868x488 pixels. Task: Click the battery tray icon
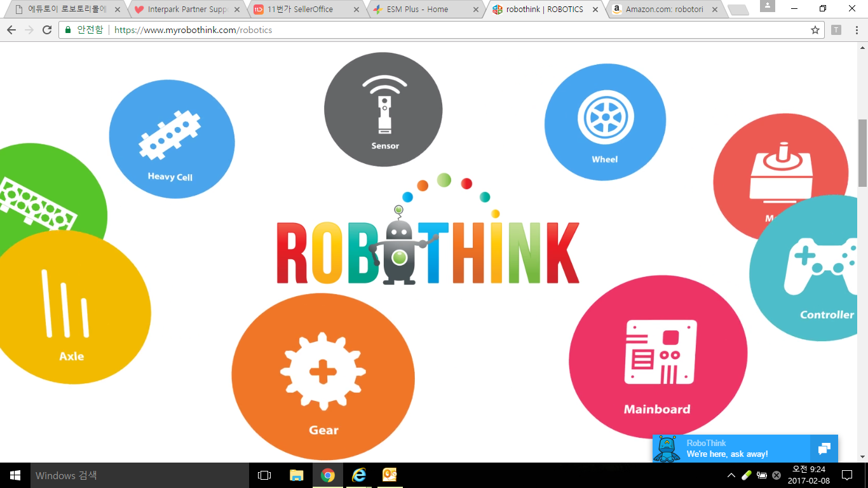761,475
